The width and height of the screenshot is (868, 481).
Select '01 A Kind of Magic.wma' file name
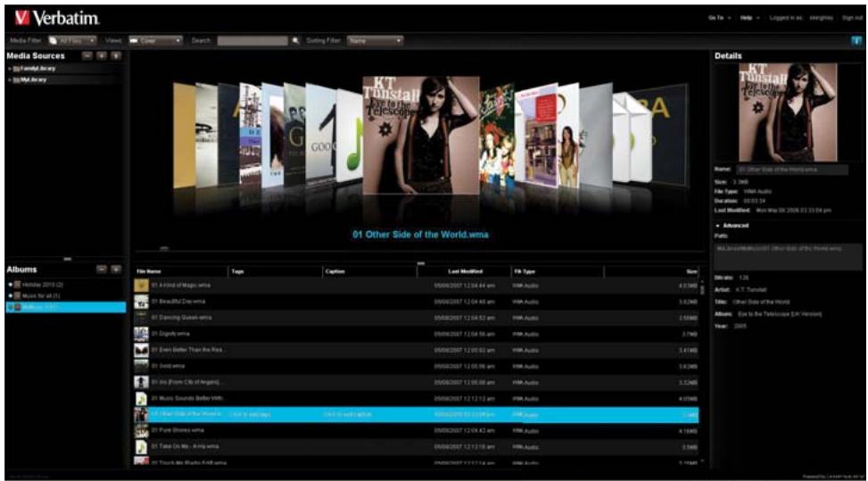(x=180, y=285)
